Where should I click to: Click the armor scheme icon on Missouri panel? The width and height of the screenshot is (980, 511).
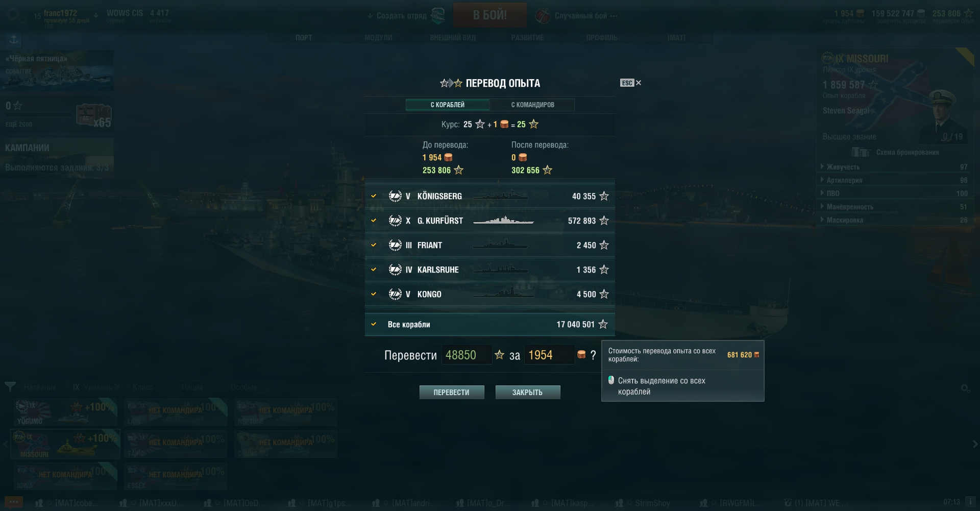tap(861, 152)
